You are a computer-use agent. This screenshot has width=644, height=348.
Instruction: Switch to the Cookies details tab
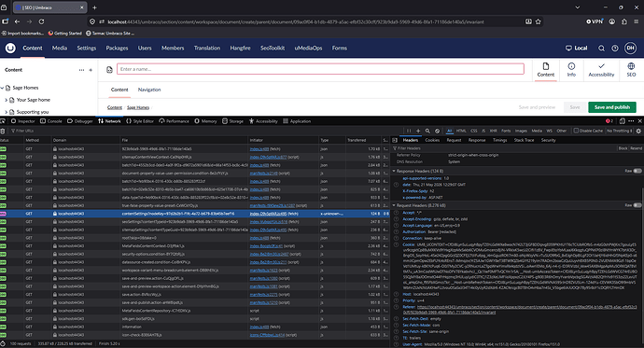click(x=432, y=140)
